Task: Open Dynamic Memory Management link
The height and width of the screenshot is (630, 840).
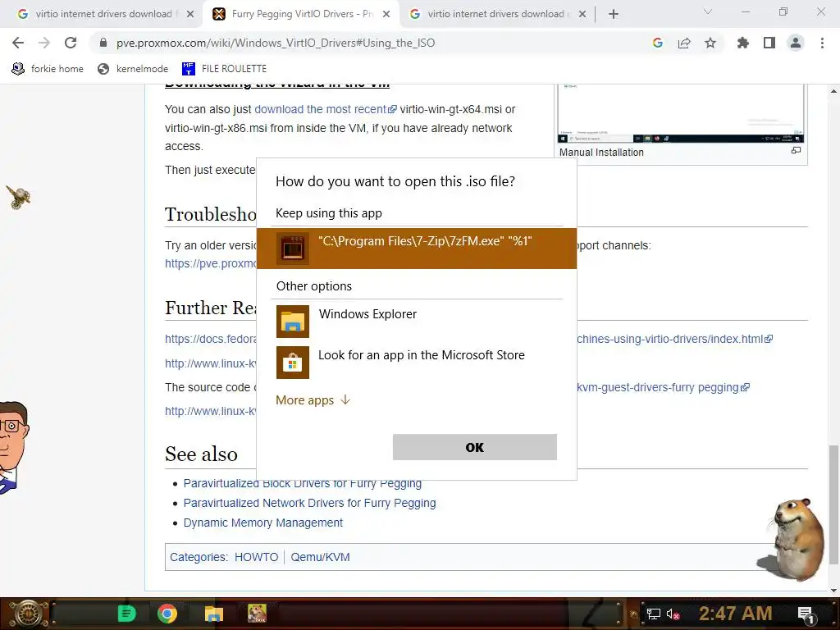Action: pos(263,523)
